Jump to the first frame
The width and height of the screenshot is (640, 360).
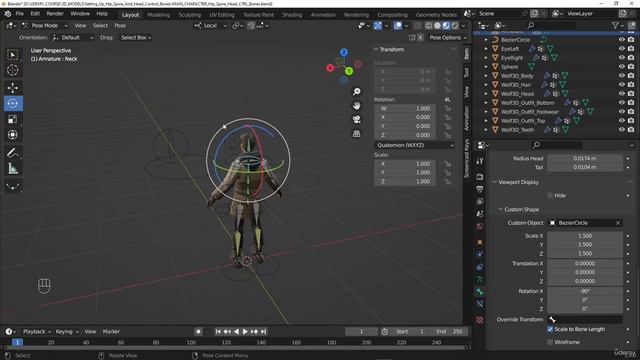(x=218, y=331)
